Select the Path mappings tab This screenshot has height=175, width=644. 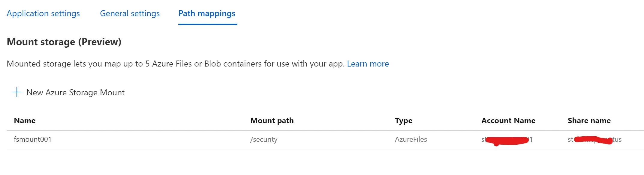207,13
